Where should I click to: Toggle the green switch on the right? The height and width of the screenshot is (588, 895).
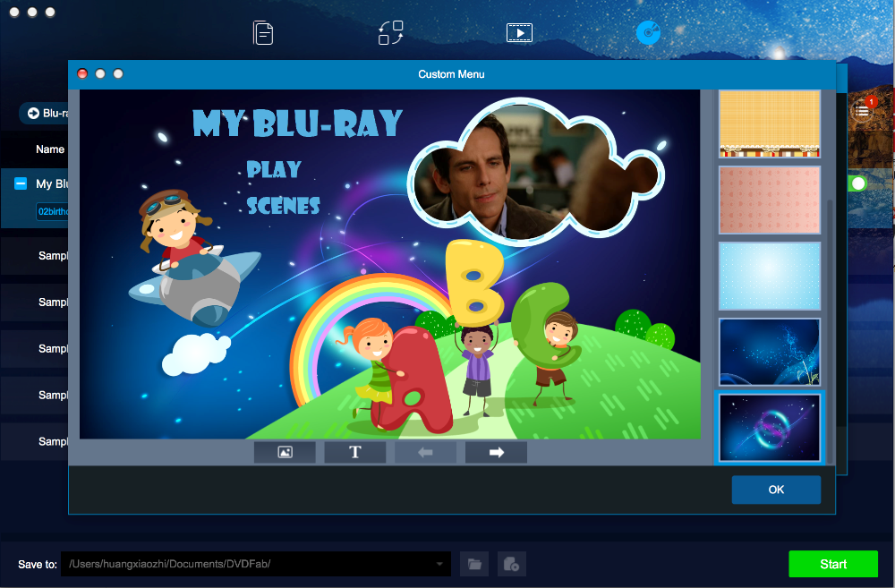point(857,183)
